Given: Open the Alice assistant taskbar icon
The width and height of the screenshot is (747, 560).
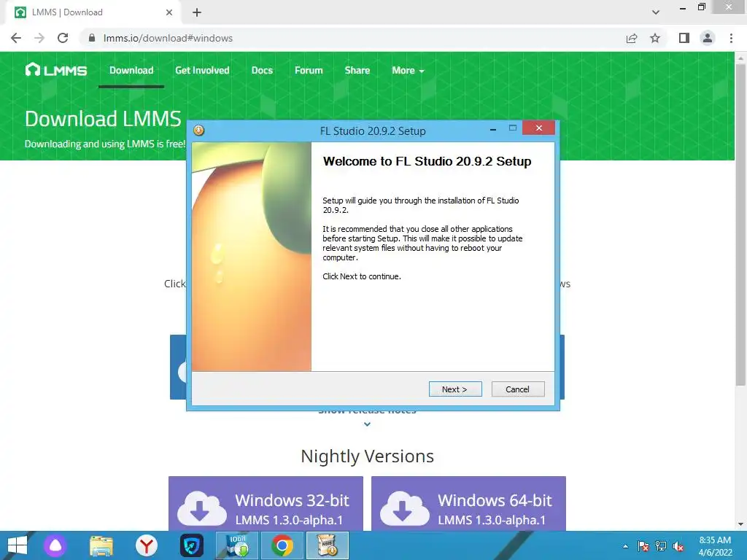Looking at the screenshot, I should click(x=55, y=545).
